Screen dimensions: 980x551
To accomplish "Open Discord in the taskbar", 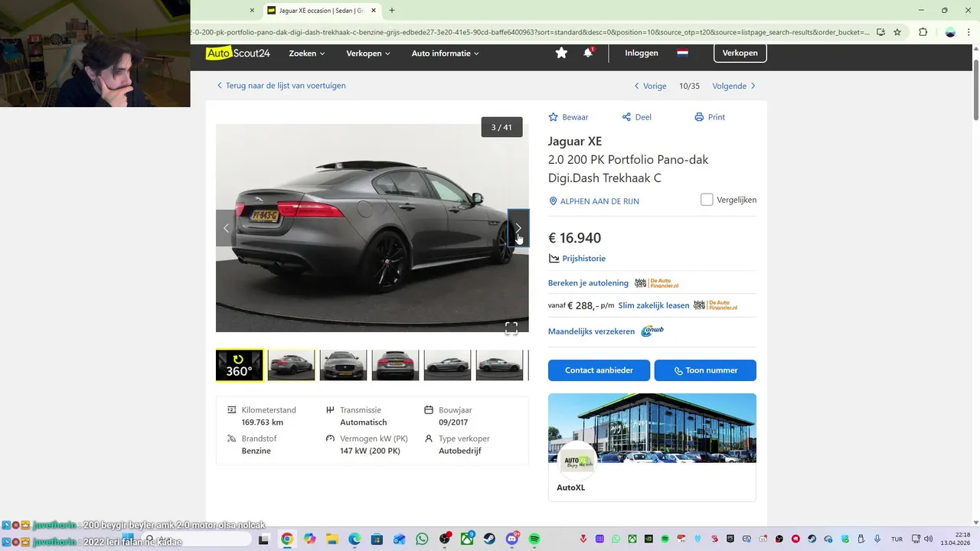I will [512, 539].
